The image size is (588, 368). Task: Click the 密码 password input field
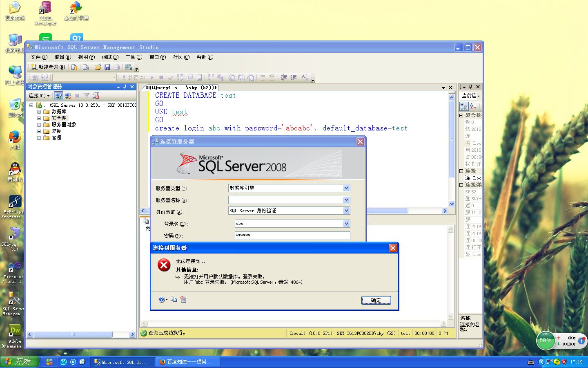coord(292,236)
